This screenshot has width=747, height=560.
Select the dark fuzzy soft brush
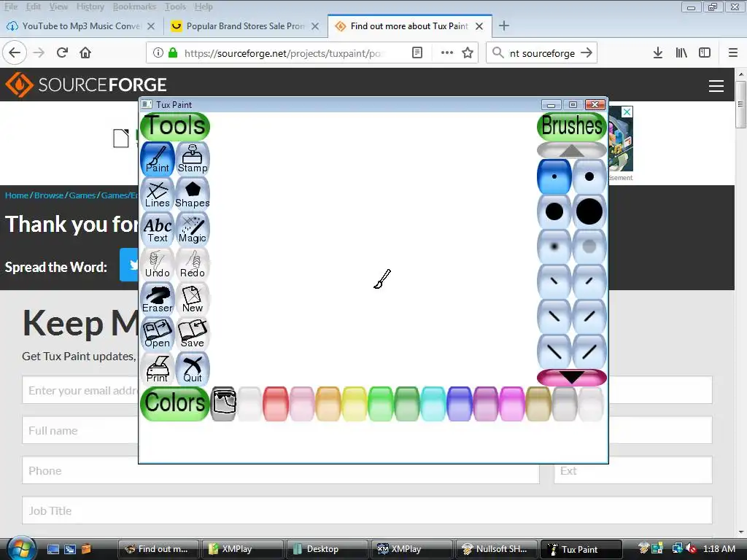554,246
